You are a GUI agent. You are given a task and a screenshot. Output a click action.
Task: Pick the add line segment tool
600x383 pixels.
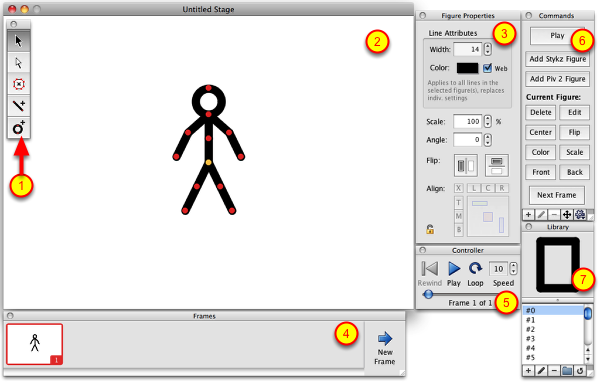[18, 106]
